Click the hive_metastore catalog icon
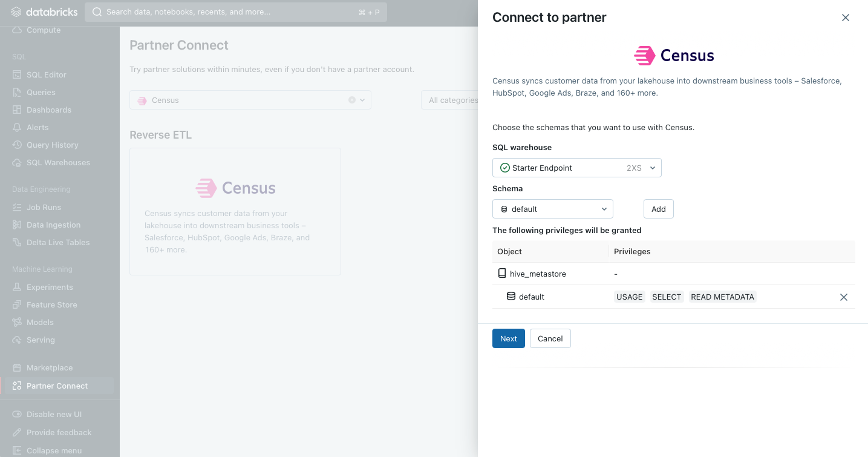Screen dimensions: 868x457 [x=502, y=274]
